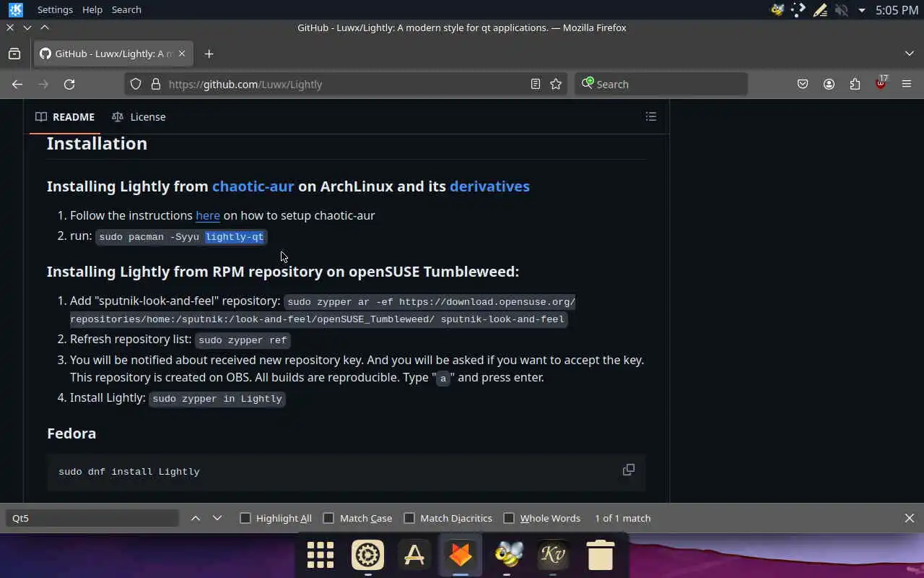This screenshot has width=924, height=578.
Task: Reload the current page
Action: [x=69, y=84]
